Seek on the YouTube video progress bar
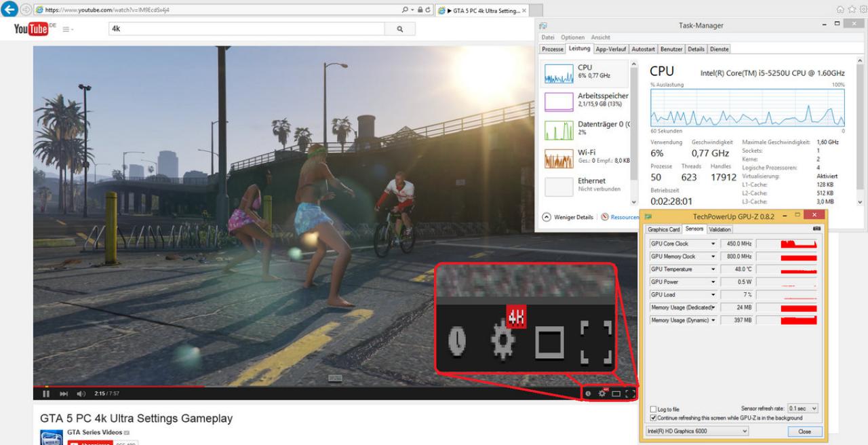This screenshot has height=445, width=868. [x=336, y=386]
